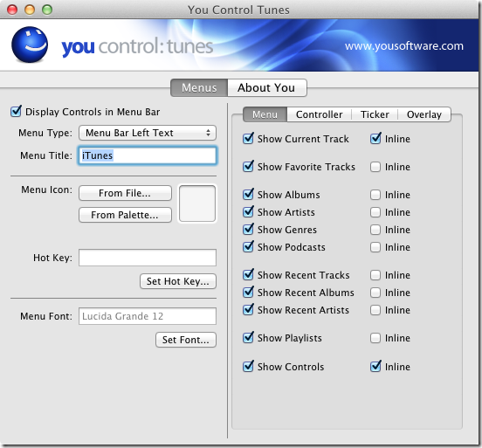This screenshot has height=448, width=482.
Task: Toggle Show Genres checkbox
Action: click(248, 230)
